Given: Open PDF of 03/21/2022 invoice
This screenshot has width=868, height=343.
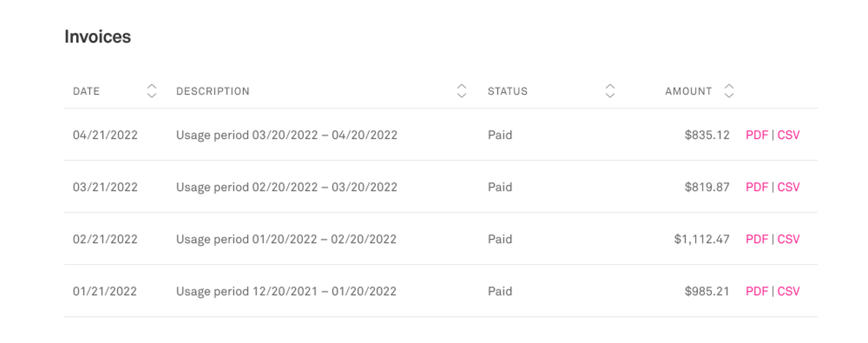Looking at the screenshot, I should pos(757,187).
